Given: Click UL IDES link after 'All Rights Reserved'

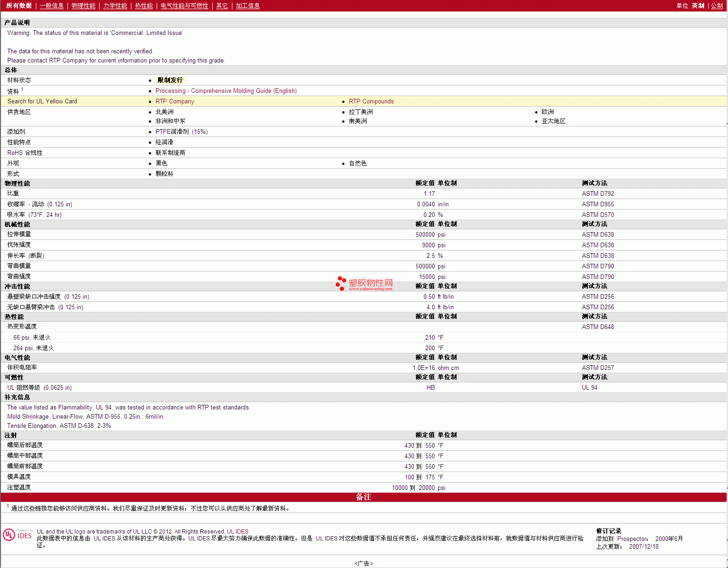Looking at the screenshot, I should tap(237, 532).
